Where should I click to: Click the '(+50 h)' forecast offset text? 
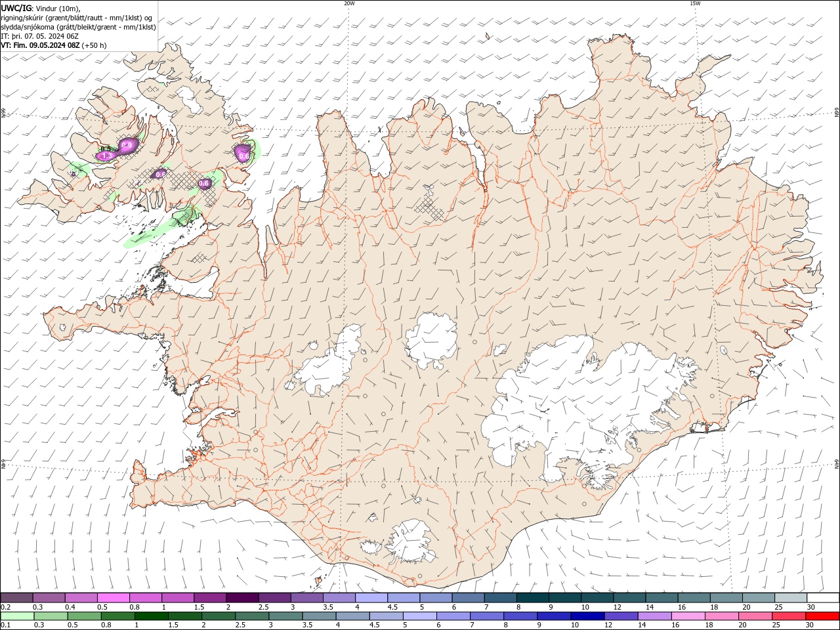(94, 45)
